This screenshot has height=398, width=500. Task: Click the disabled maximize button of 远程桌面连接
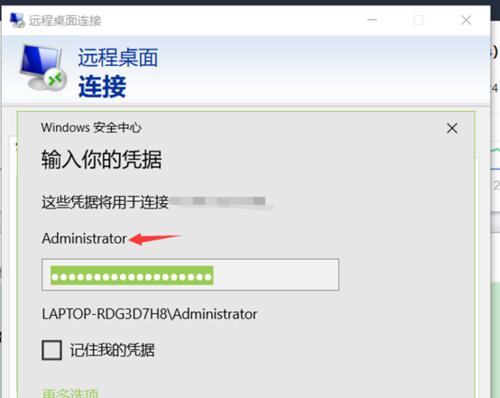pyautogui.click(x=419, y=20)
